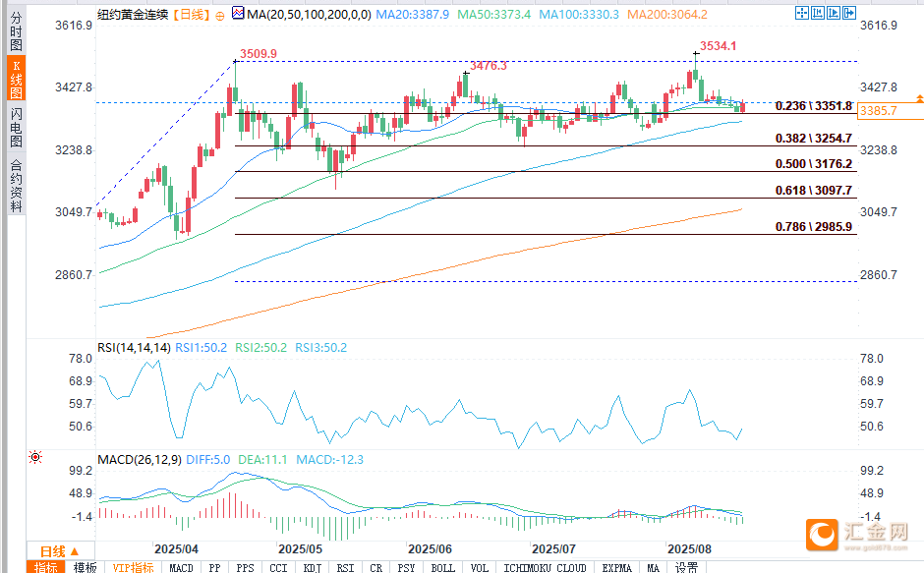Open the 合约资料 sidebar tab
The height and width of the screenshot is (573, 924).
[16, 185]
